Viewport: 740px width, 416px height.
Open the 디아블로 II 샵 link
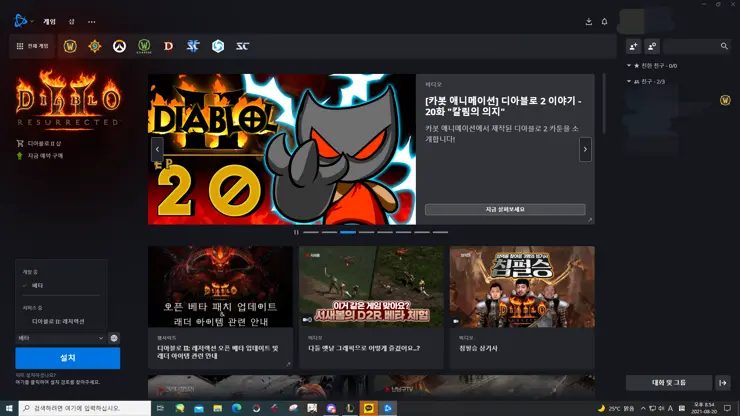coord(39,143)
